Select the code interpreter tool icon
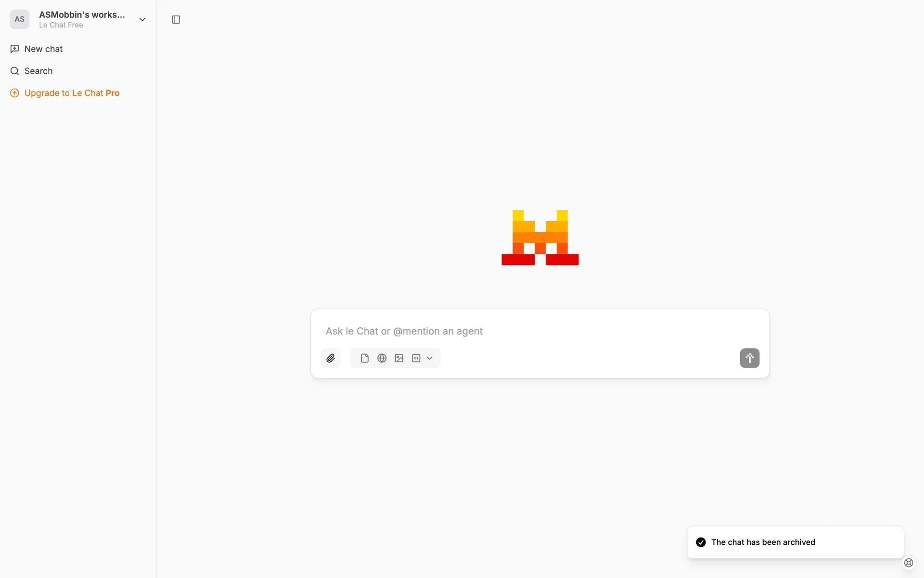Screen dimensions: 924x578 [416, 358]
